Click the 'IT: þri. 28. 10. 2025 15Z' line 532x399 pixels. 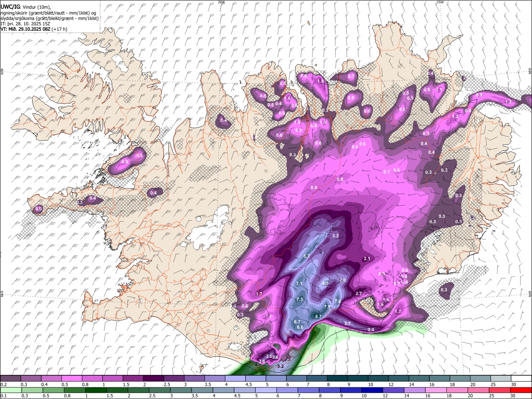point(25,24)
